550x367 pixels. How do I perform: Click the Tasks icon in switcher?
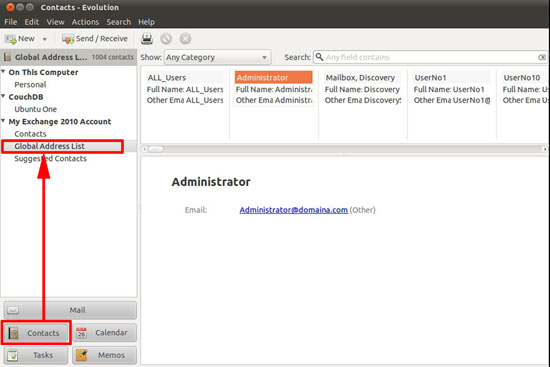point(13,355)
